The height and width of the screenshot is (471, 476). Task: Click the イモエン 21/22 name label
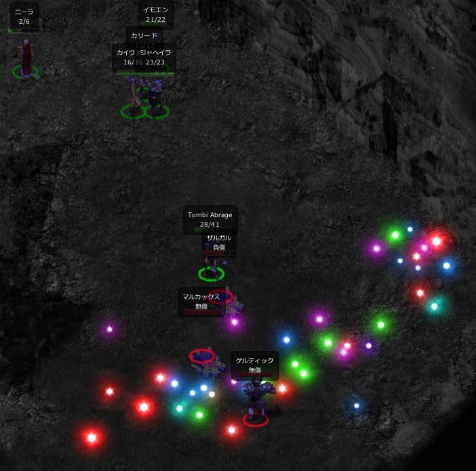click(x=156, y=14)
